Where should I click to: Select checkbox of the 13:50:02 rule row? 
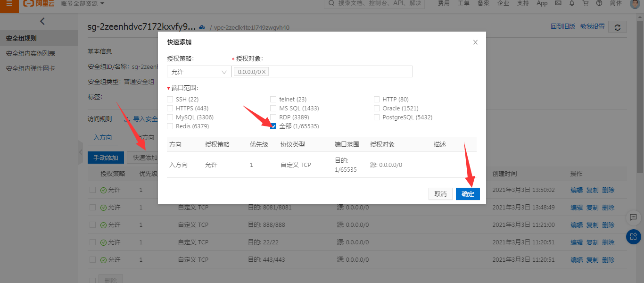click(92, 190)
